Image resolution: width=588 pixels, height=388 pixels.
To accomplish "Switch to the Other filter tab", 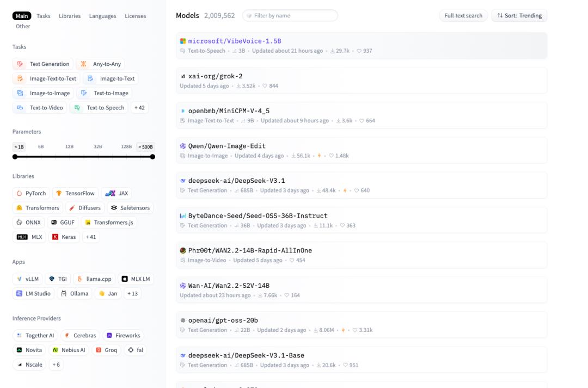I will [x=23, y=27].
